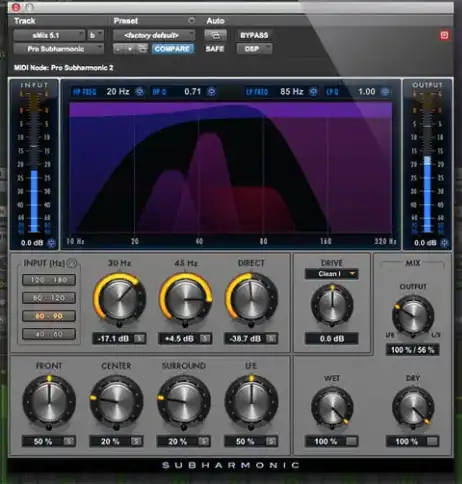Open the plug-in automation enable button
This screenshot has width=462, height=484.
click(215, 35)
